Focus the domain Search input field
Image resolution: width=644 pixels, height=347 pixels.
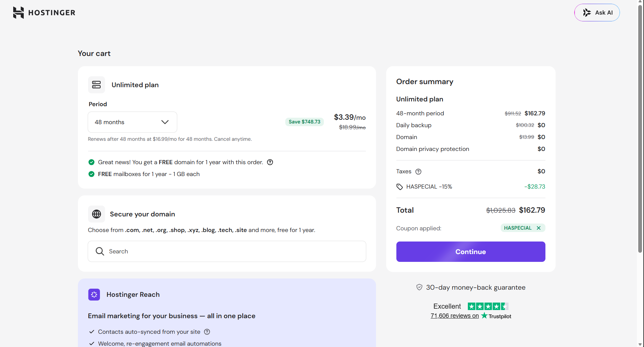click(227, 251)
